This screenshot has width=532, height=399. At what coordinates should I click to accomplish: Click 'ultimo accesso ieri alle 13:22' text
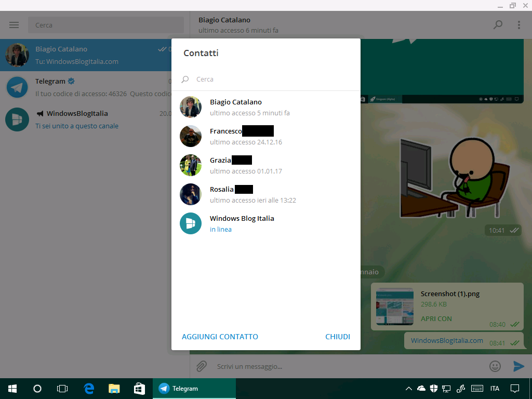(253, 201)
